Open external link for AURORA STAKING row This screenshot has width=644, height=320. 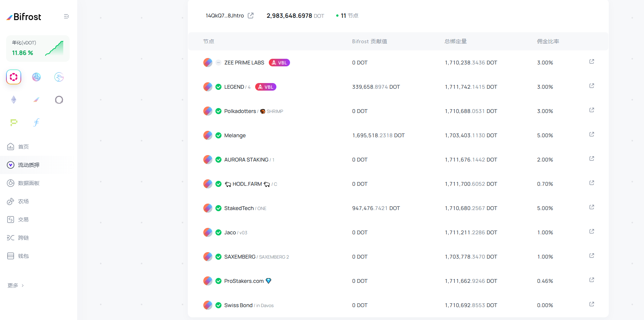[x=592, y=158]
